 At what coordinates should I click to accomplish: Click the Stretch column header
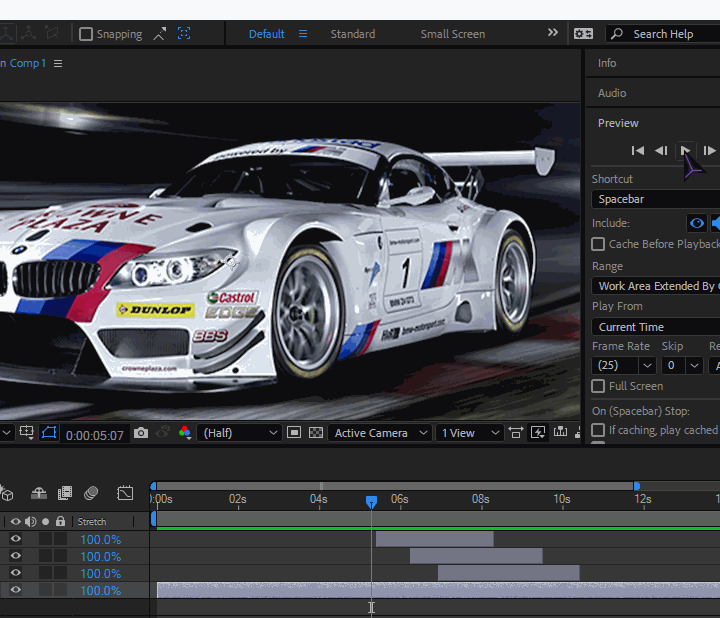92,522
